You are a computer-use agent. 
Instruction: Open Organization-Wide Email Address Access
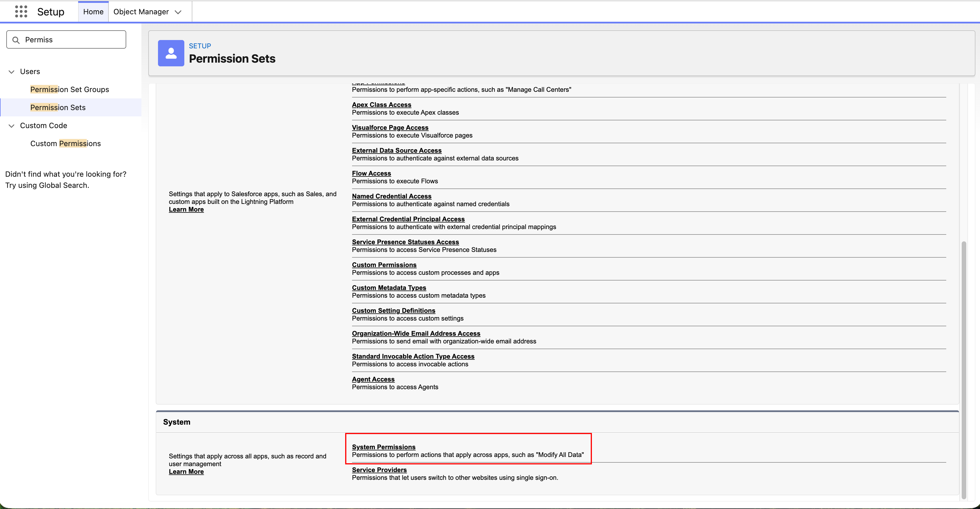point(416,333)
